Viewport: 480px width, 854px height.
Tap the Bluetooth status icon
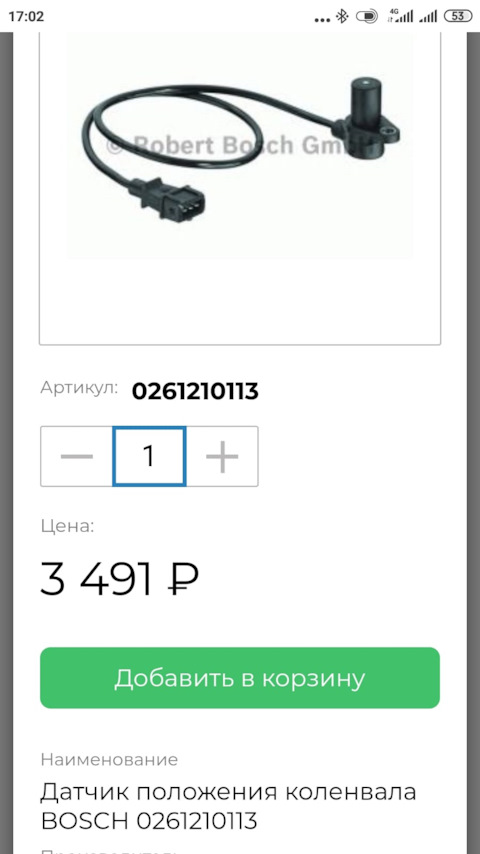click(x=342, y=16)
